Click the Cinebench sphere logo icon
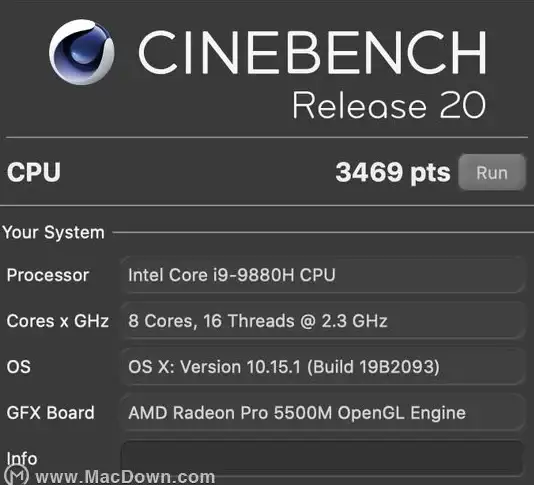 point(82,52)
